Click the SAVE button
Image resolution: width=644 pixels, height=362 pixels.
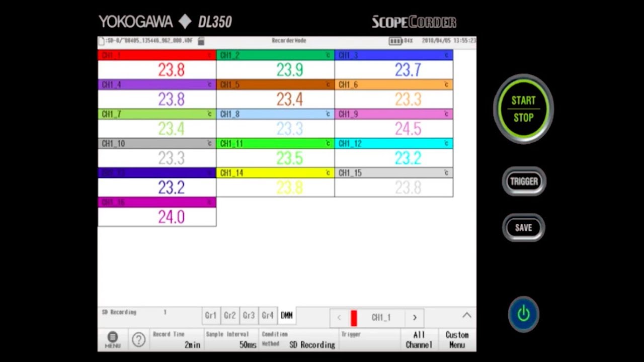pyautogui.click(x=523, y=228)
